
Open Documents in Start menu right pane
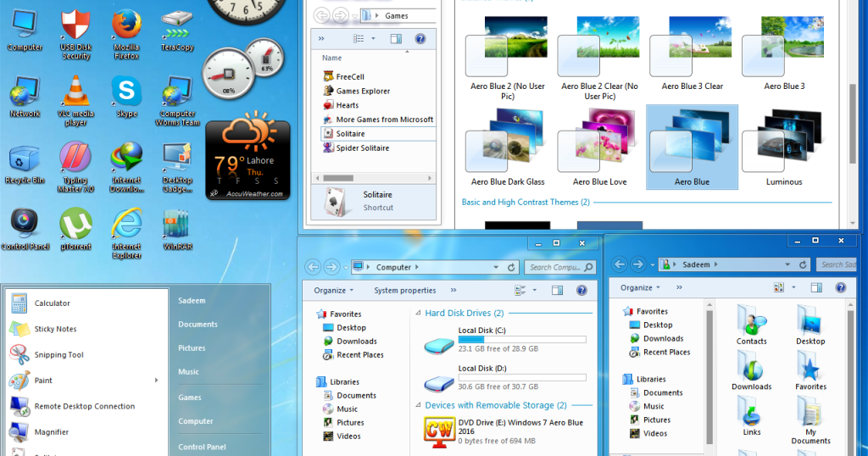tap(198, 325)
